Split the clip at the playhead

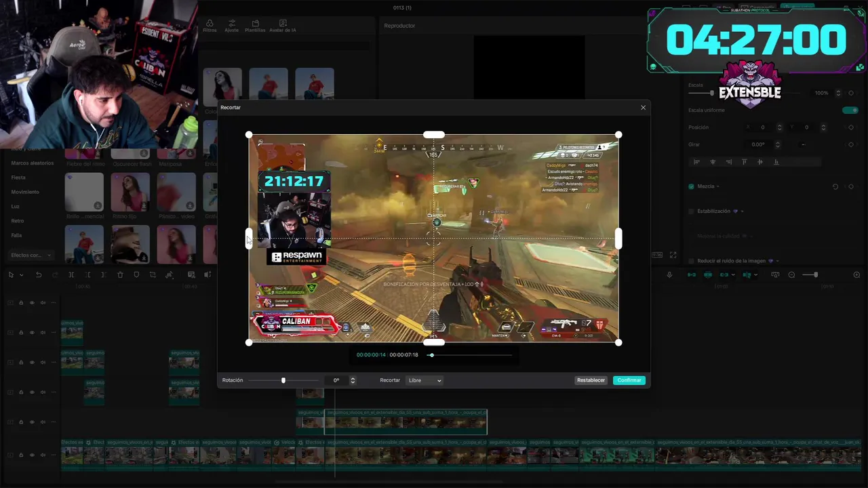(x=71, y=274)
